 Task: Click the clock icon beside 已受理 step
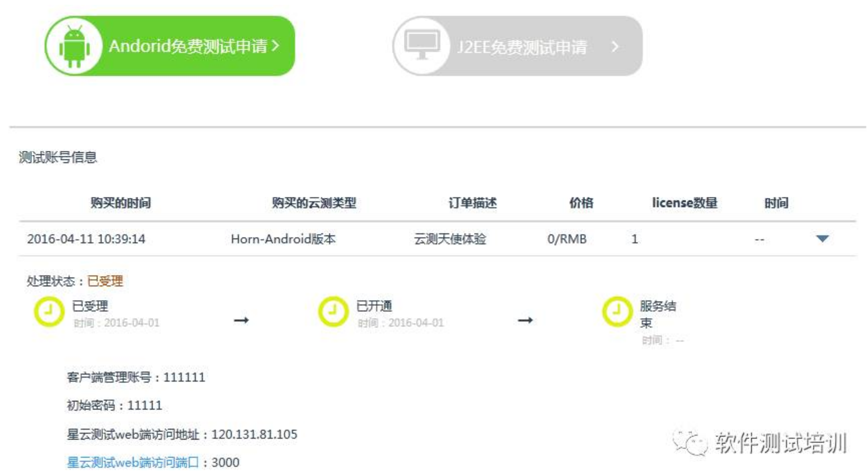point(49,312)
